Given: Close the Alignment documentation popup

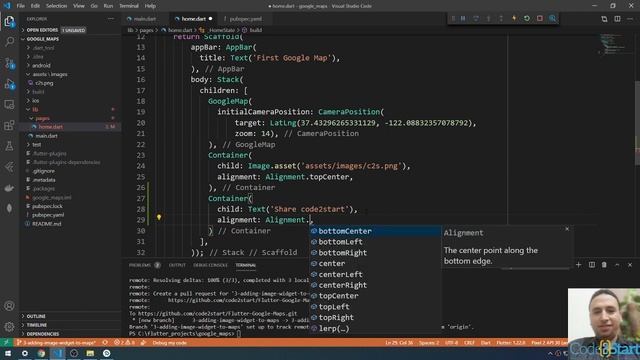Looking at the screenshot, I should click(567, 229).
